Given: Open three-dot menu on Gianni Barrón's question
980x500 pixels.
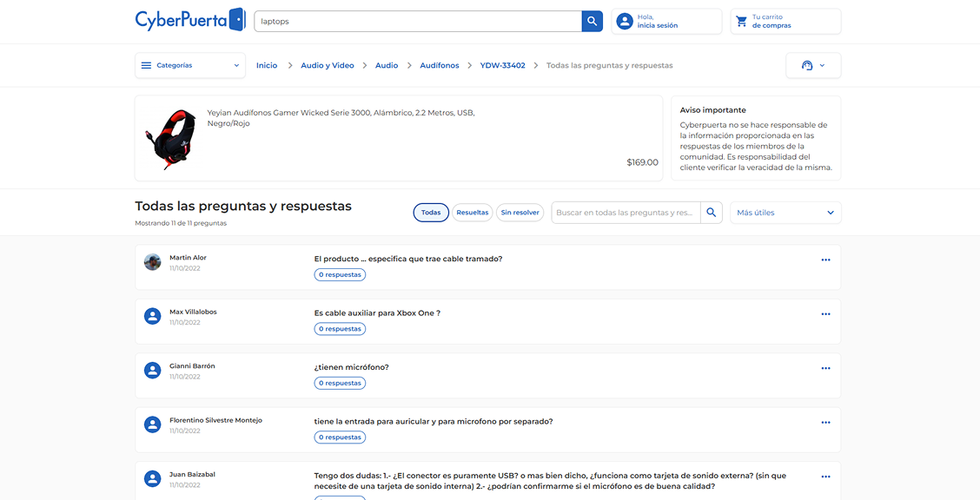Looking at the screenshot, I should pos(825,368).
